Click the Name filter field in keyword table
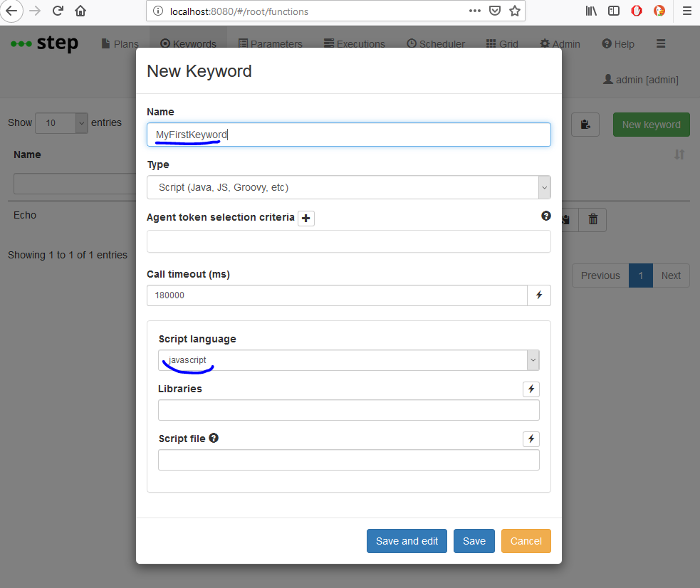 75,184
